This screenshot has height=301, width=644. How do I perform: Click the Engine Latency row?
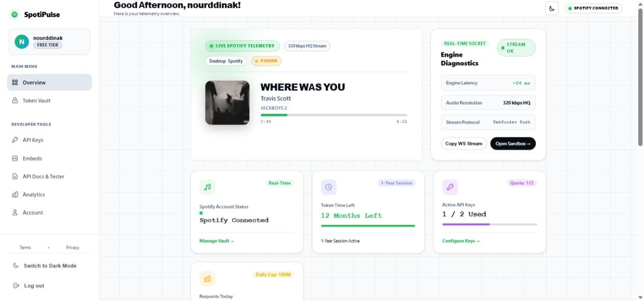[488, 83]
